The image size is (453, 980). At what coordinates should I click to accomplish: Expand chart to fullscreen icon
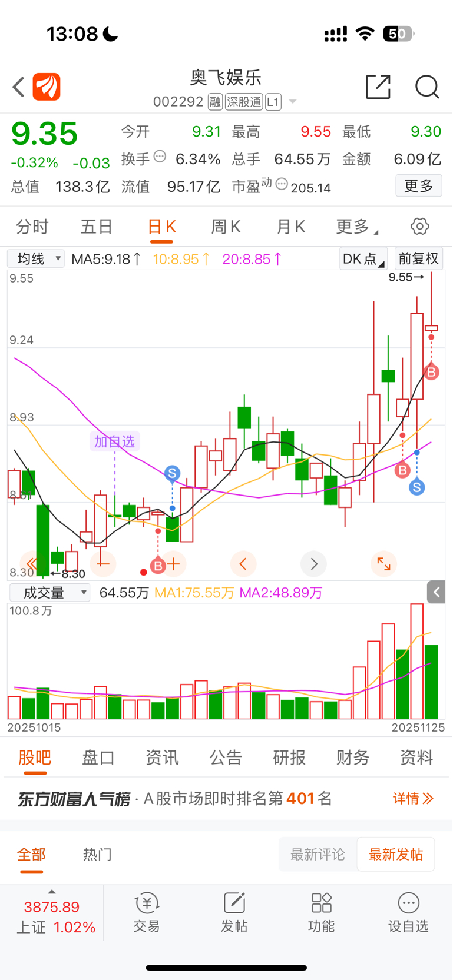pyautogui.click(x=383, y=564)
